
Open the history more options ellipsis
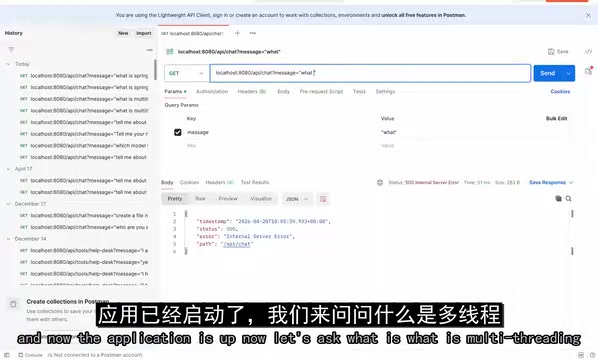point(150,50)
